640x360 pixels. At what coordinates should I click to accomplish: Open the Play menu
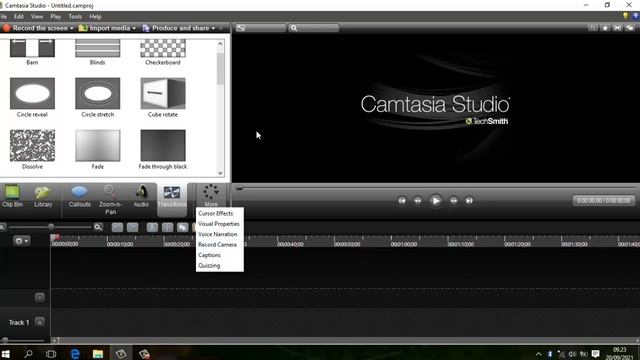click(56, 17)
